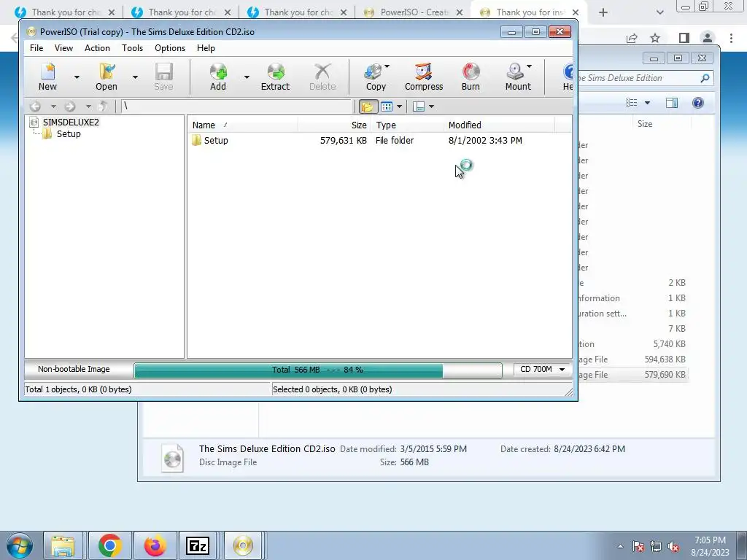Image resolution: width=747 pixels, height=560 pixels.
Task: Click the list view style icon
Action: [387, 106]
